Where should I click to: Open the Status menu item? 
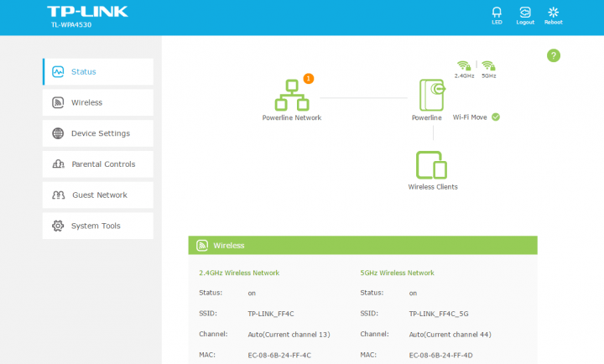[x=98, y=71]
